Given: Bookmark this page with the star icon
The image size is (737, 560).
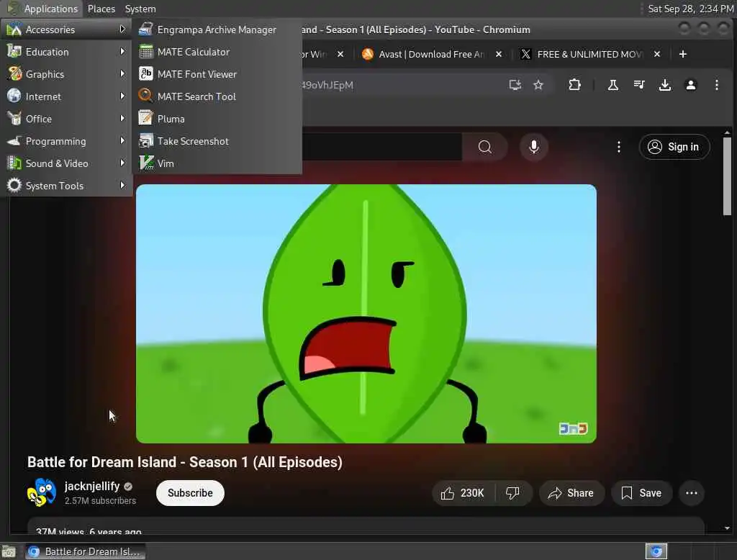Looking at the screenshot, I should pos(538,85).
